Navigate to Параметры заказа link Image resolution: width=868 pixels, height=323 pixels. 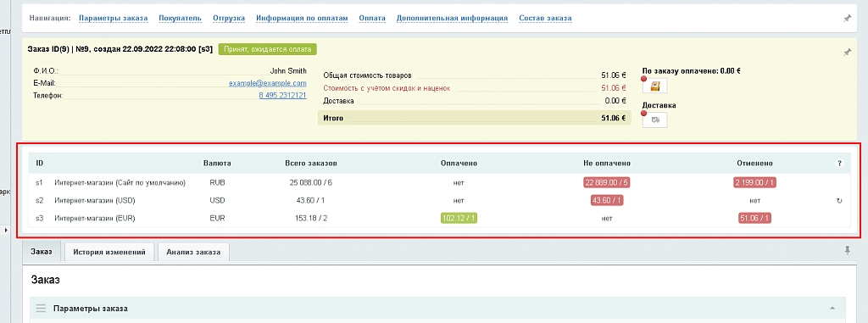114,19
